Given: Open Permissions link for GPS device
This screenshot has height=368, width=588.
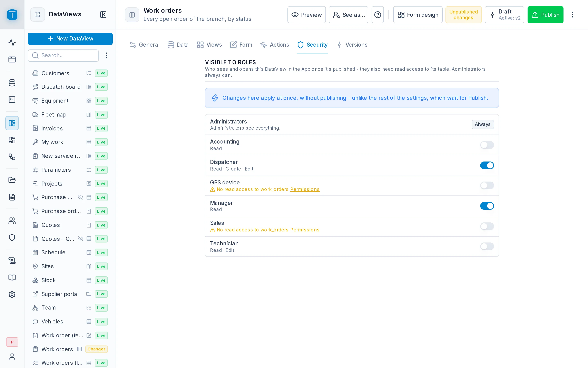Looking at the screenshot, I should click(305, 189).
